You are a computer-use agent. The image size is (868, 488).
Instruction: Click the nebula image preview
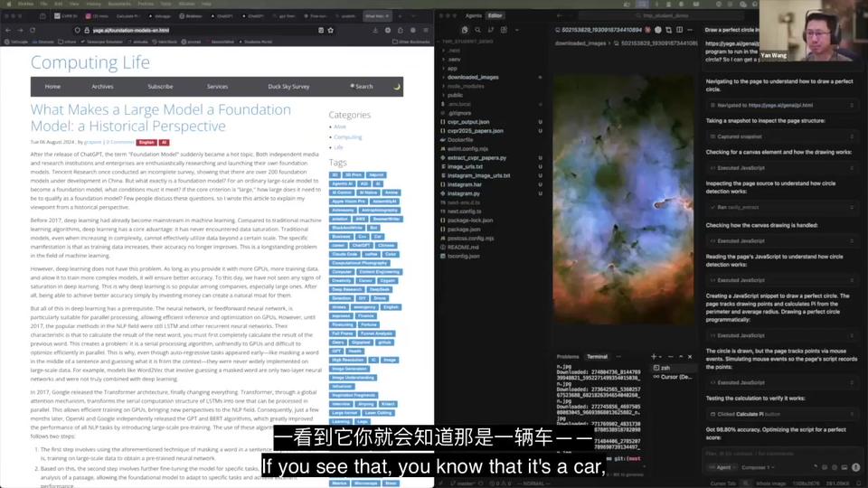pyautogui.click(x=623, y=200)
